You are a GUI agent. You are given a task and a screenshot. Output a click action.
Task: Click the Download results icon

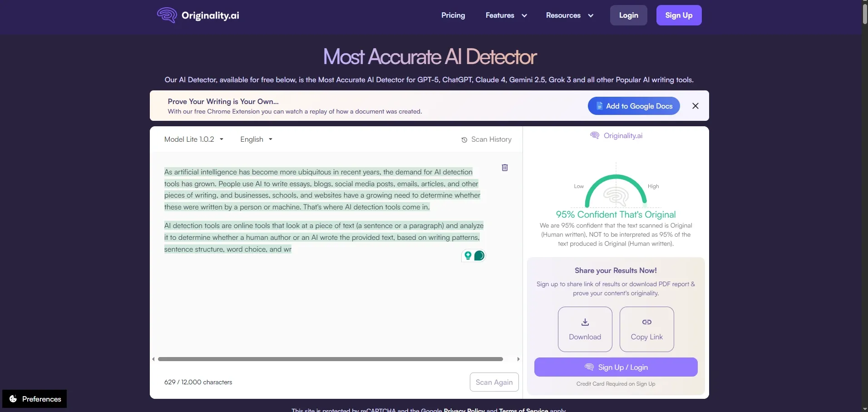pyautogui.click(x=585, y=322)
